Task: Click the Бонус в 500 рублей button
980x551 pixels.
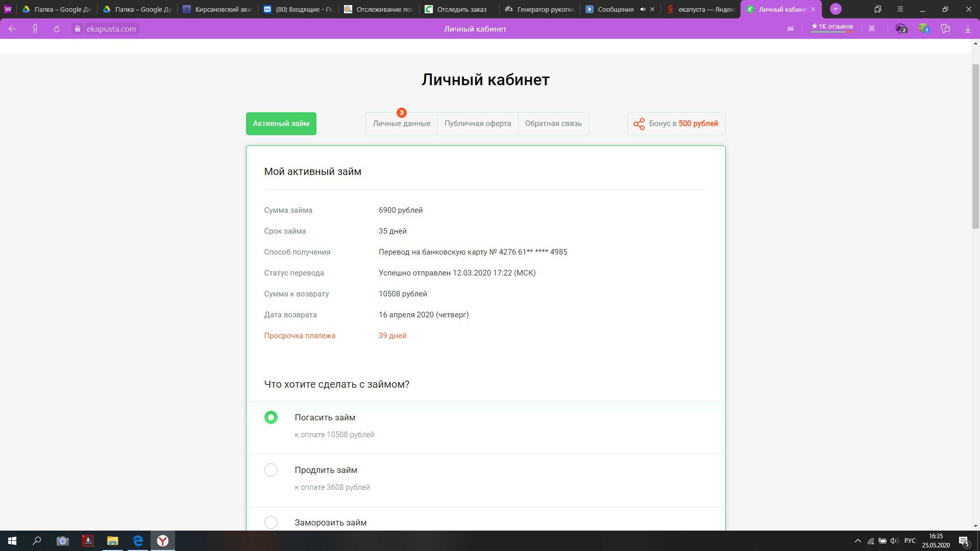Action: 676,123
